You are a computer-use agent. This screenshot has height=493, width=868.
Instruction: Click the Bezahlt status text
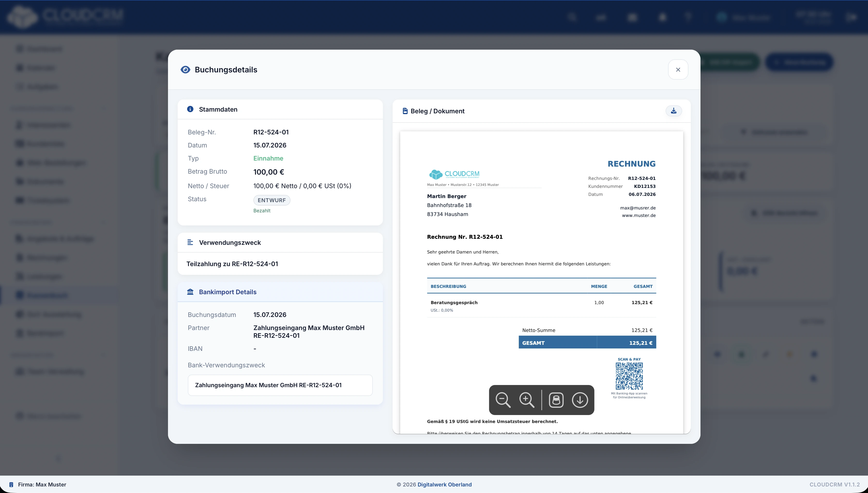tap(262, 211)
